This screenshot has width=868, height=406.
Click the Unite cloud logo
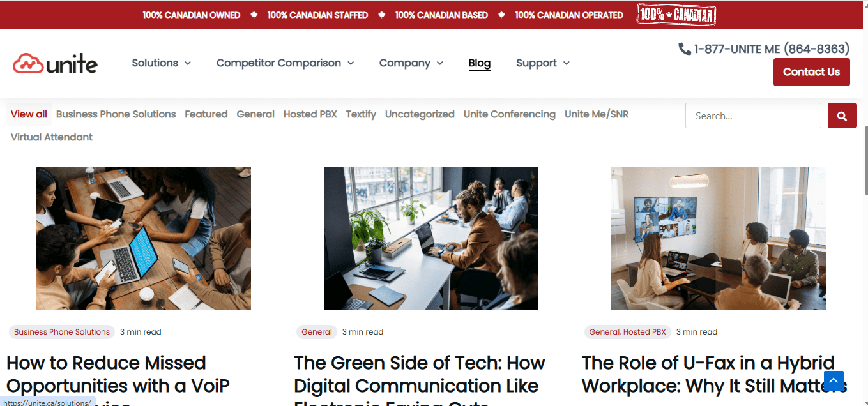(55, 63)
